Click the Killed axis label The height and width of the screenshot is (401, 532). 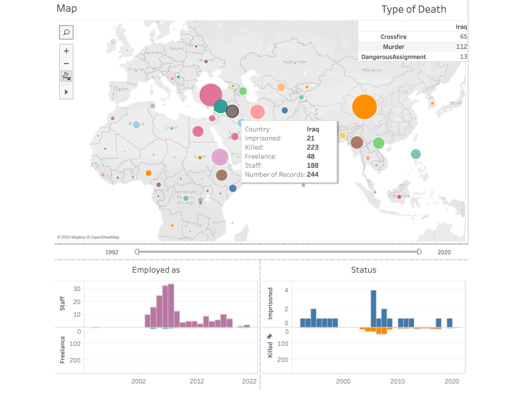[x=270, y=349]
